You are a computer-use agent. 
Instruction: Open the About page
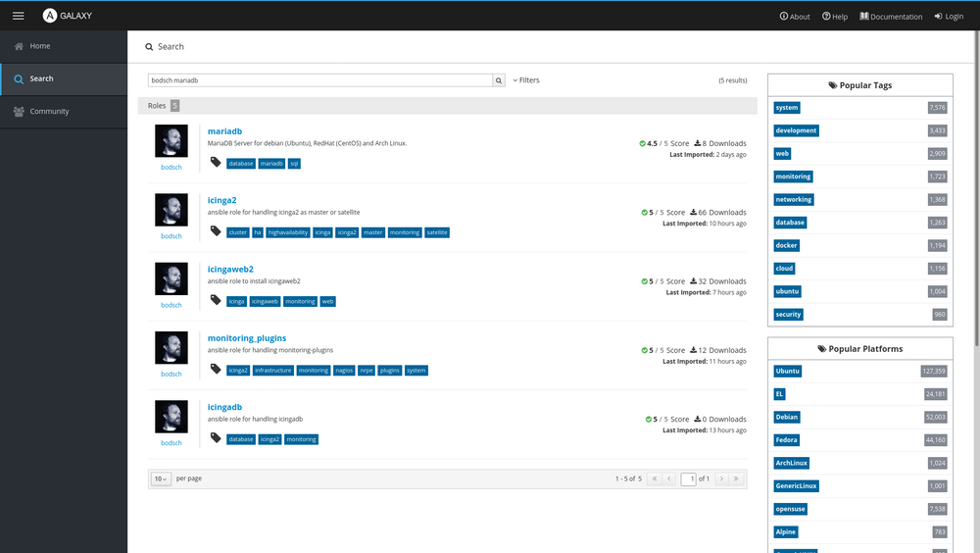[795, 17]
